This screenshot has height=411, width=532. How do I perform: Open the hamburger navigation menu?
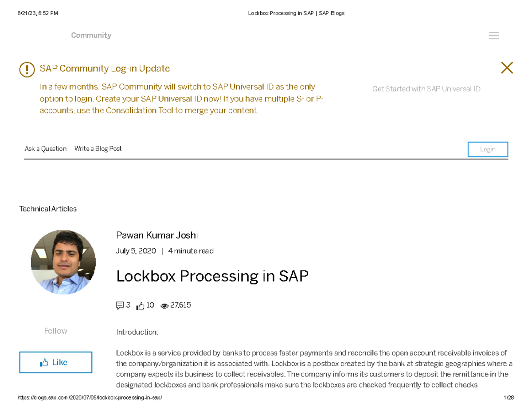494,35
